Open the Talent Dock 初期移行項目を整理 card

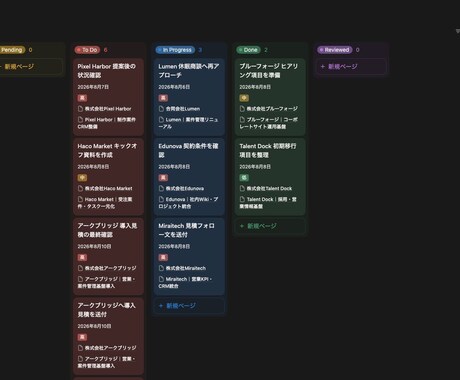(x=270, y=176)
